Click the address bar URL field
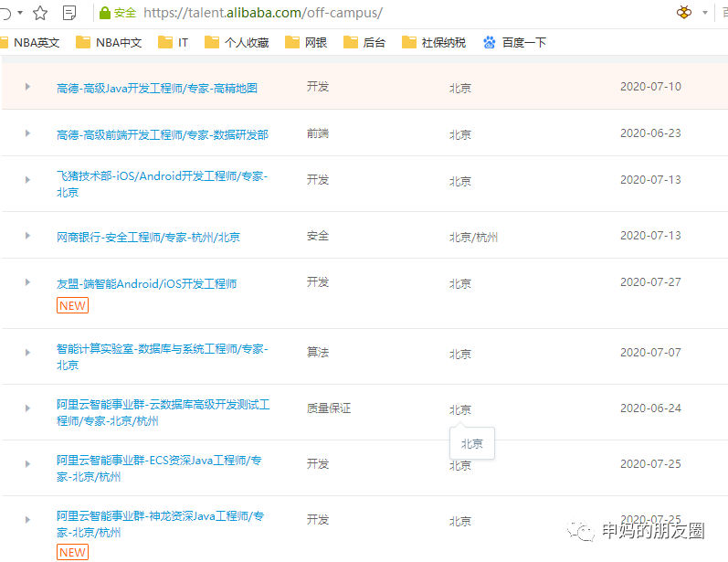The width and height of the screenshot is (728, 562). 263,13
